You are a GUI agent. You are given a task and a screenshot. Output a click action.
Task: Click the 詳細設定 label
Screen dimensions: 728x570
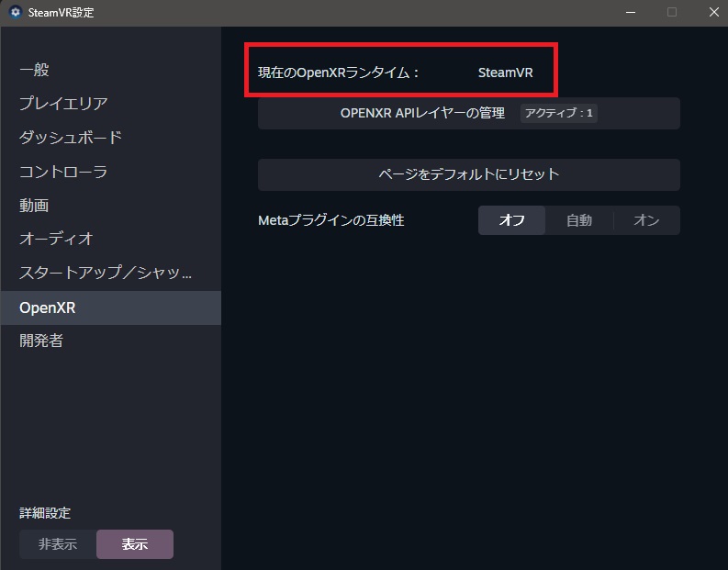(x=45, y=513)
